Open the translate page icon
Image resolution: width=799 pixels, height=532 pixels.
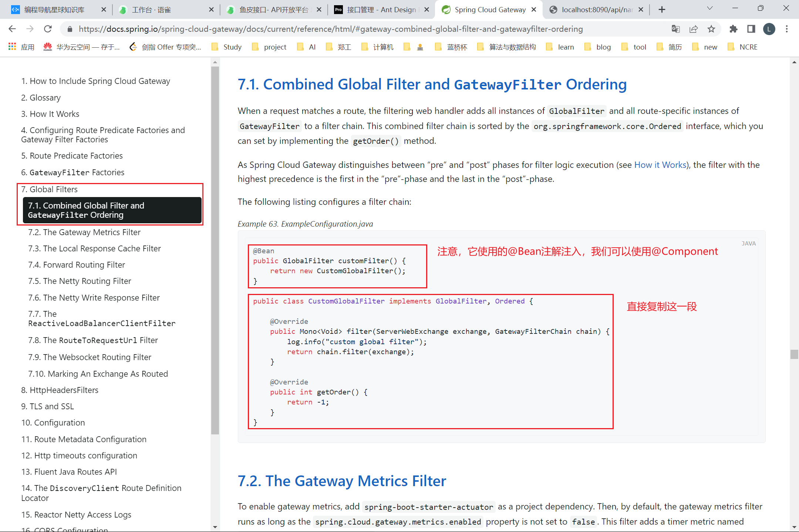(675, 29)
